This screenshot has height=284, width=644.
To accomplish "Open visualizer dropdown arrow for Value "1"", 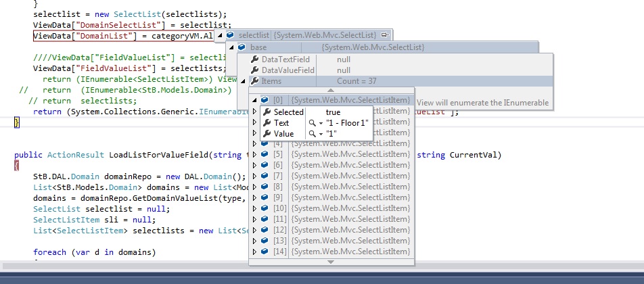I will 321,134.
